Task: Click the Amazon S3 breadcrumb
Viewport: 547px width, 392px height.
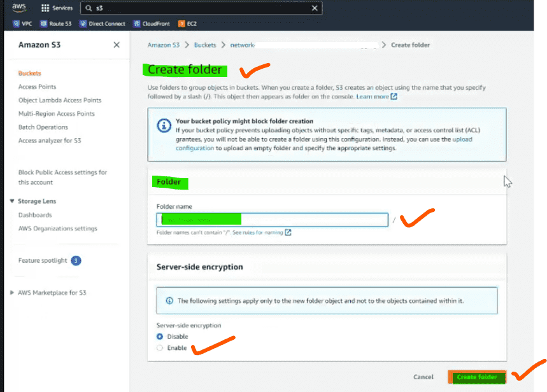Action: click(163, 45)
